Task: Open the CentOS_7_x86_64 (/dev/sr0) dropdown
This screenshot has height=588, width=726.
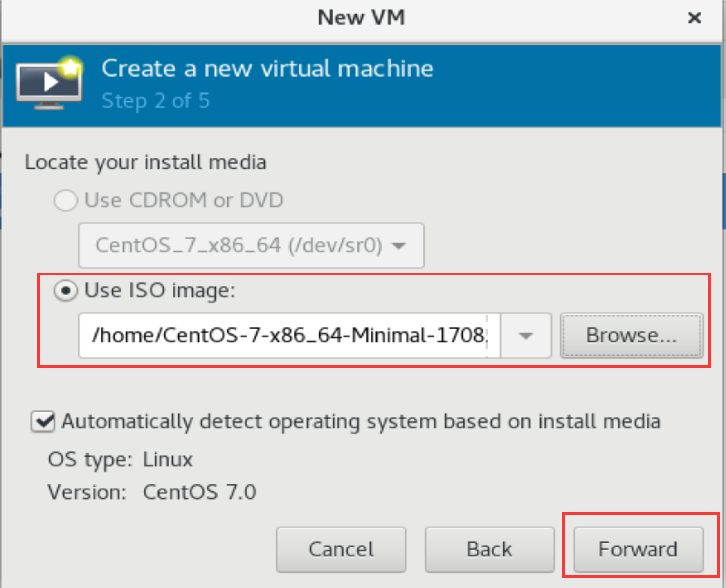Action: (x=251, y=246)
